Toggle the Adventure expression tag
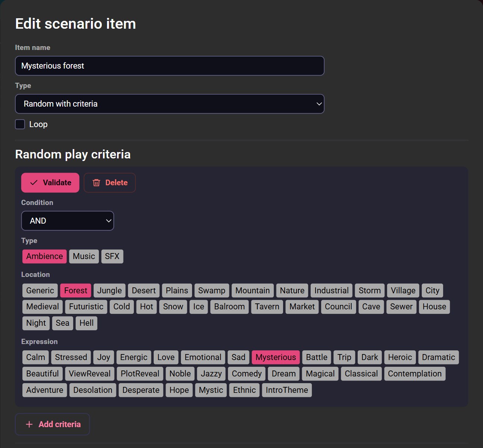 click(45, 390)
